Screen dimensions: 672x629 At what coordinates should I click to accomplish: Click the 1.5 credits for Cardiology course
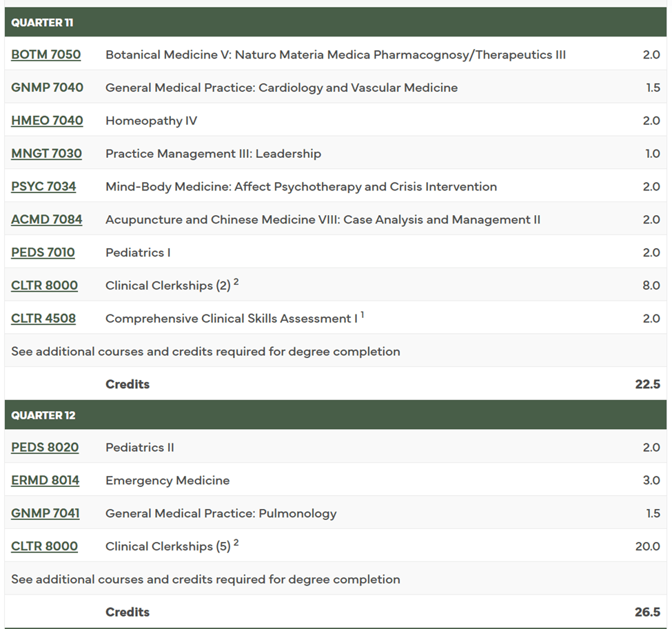[653, 88]
